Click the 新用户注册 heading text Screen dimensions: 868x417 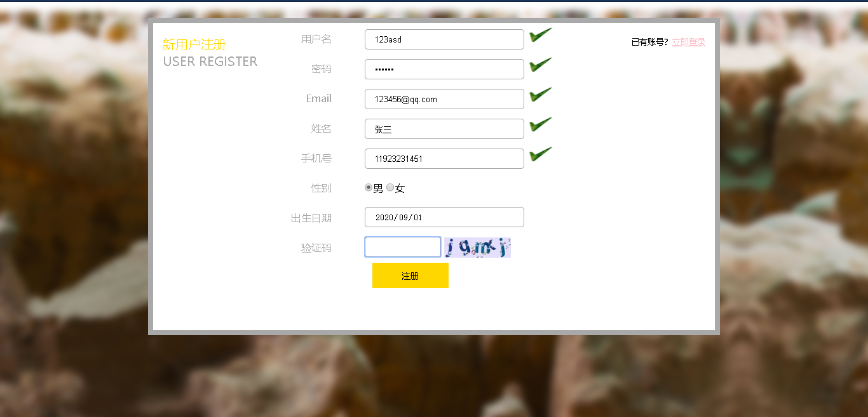[x=194, y=44]
